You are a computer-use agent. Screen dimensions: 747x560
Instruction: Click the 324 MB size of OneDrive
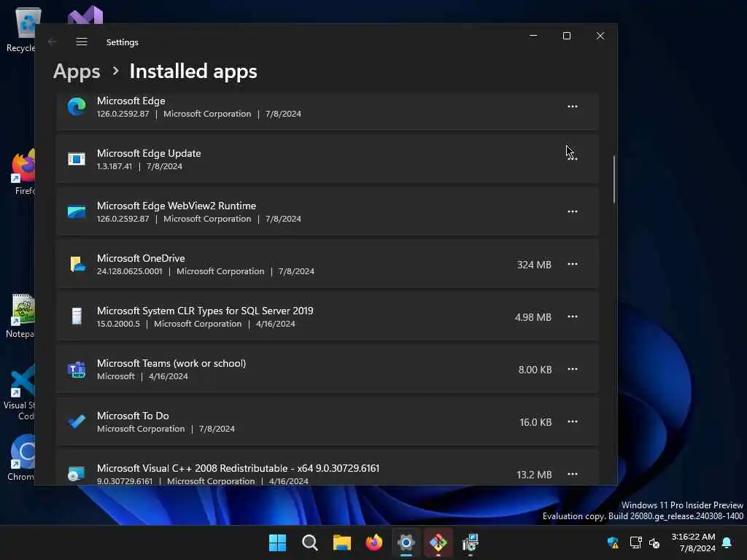(534, 265)
